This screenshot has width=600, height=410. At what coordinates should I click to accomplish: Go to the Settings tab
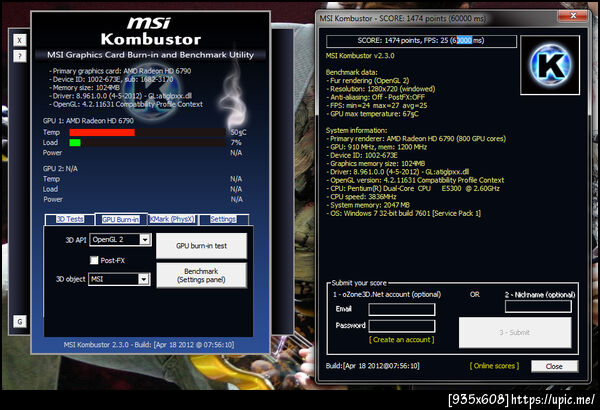223,219
